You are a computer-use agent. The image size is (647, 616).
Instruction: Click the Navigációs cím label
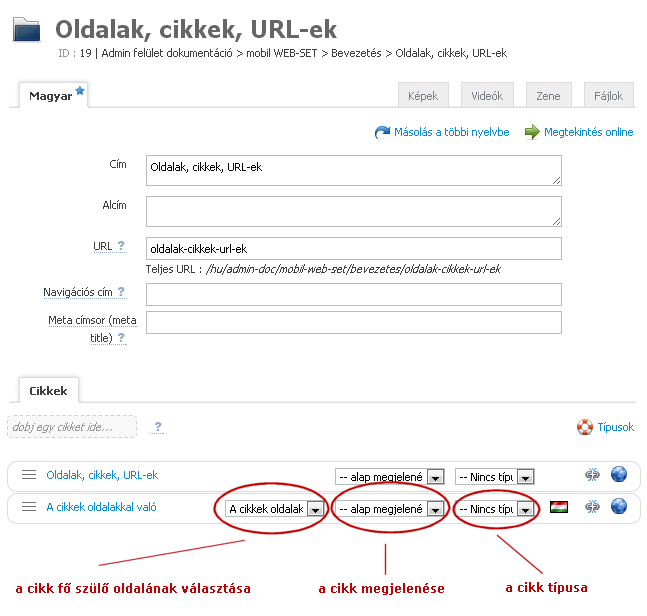[x=78, y=292]
